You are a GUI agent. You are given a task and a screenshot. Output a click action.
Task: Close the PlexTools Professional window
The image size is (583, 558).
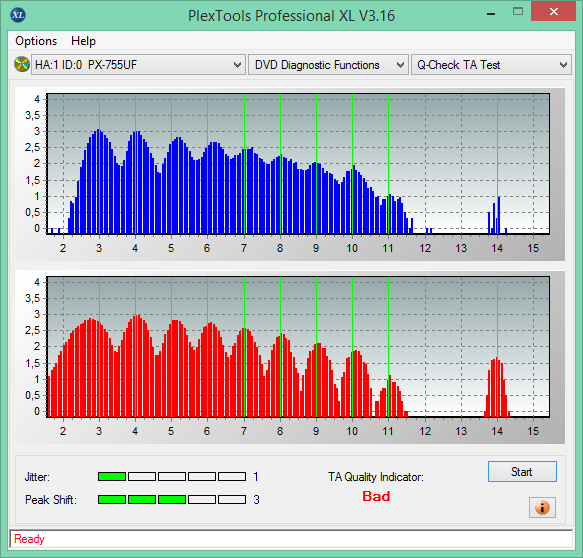(553, 12)
